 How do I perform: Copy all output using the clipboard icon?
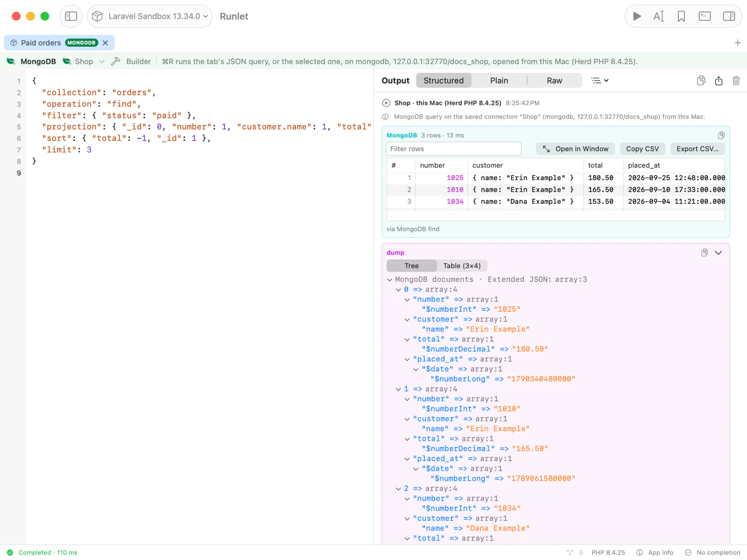pos(701,80)
